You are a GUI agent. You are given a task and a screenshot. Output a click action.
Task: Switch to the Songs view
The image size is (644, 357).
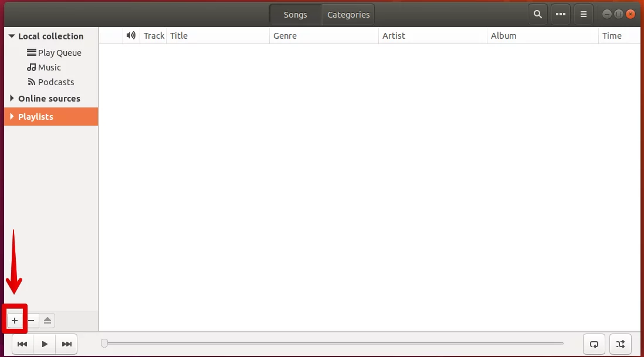tap(295, 15)
